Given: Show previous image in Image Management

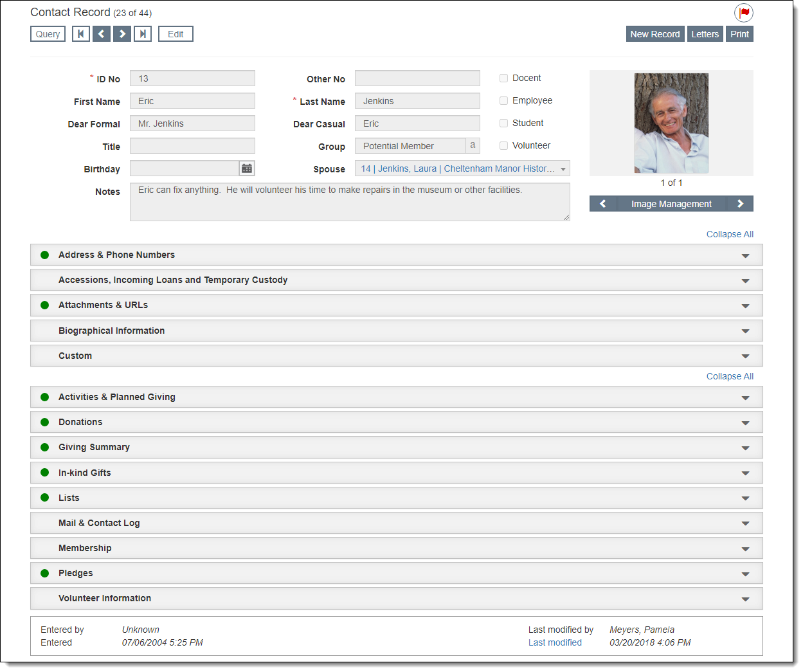Looking at the screenshot, I should (x=603, y=204).
